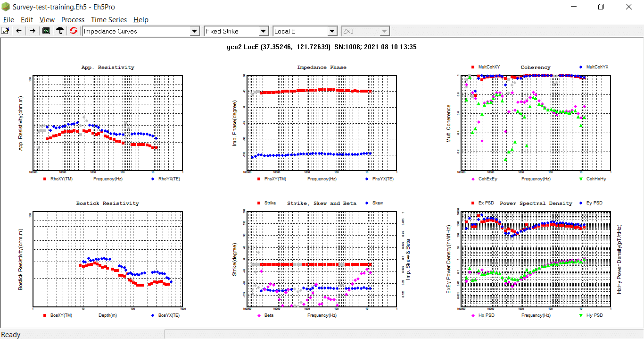Open the Time Series menu
This screenshot has height=339, width=644.
tap(109, 20)
